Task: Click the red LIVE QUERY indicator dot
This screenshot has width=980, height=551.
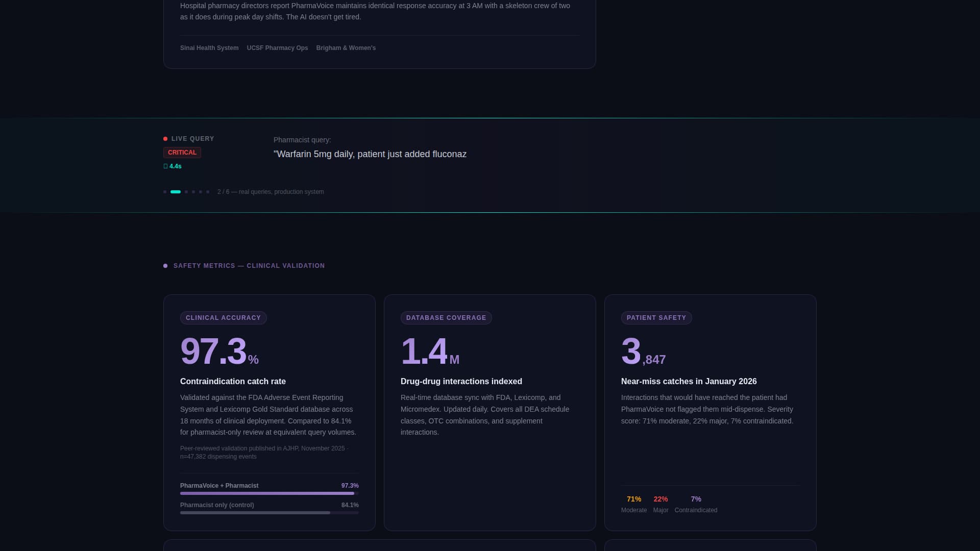Action: tap(165, 139)
